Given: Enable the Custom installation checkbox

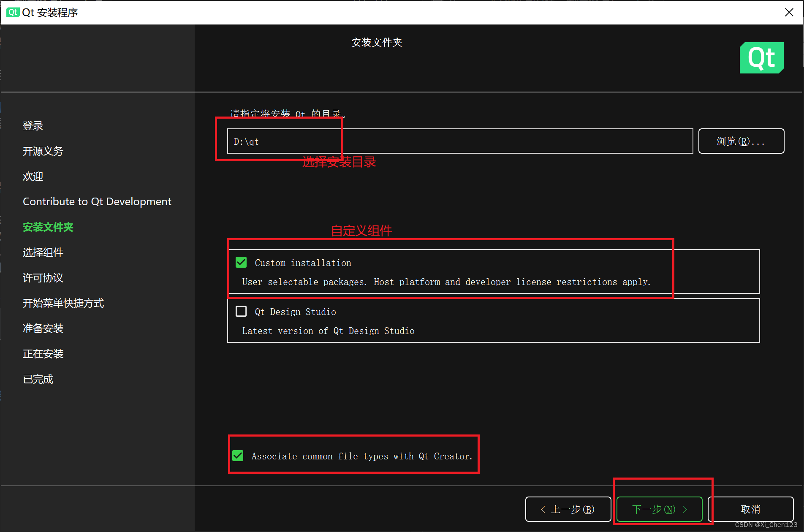Looking at the screenshot, I should (x=241, y=262).
